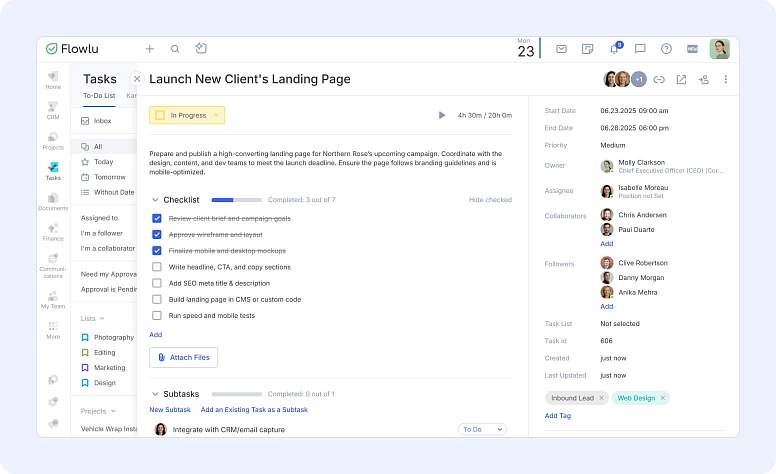Select Today in the task filters
This screenshot has height=474, width=776.
tap(103, 161)
